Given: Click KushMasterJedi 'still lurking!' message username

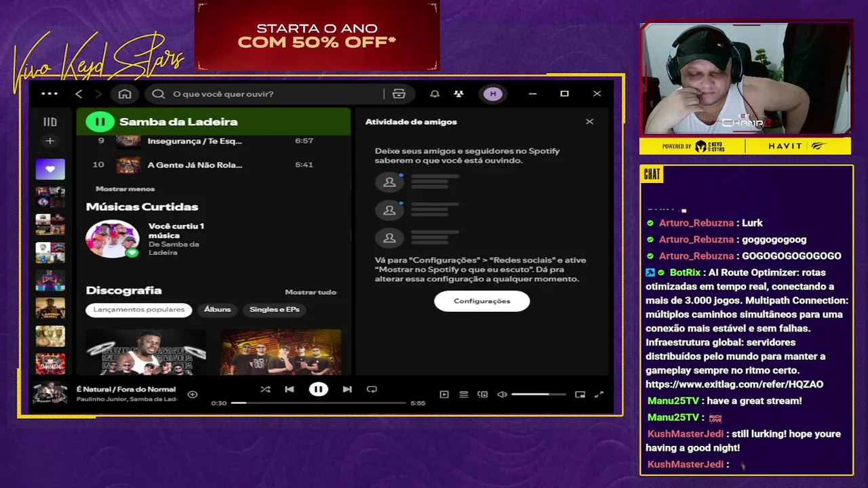Looking at the screenshot, I should pyautogui.click(x=686, y=434).
